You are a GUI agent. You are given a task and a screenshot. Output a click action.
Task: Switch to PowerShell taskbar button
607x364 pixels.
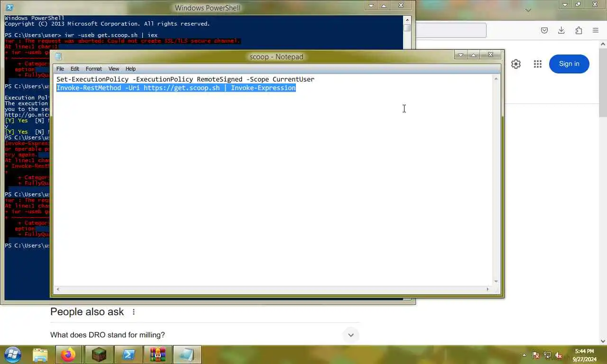[129, 355]
